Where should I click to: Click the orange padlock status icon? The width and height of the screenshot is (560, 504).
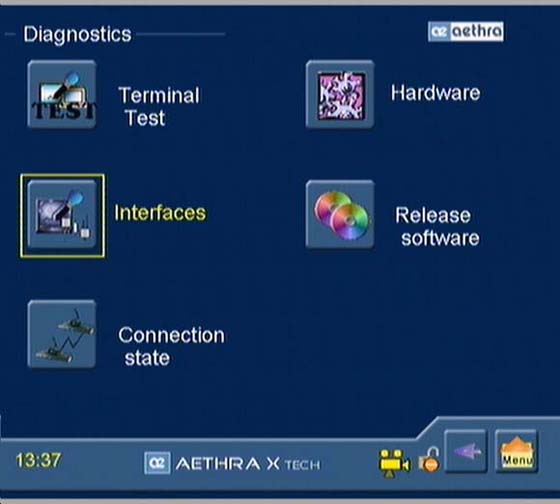click(x=429, y=460)
